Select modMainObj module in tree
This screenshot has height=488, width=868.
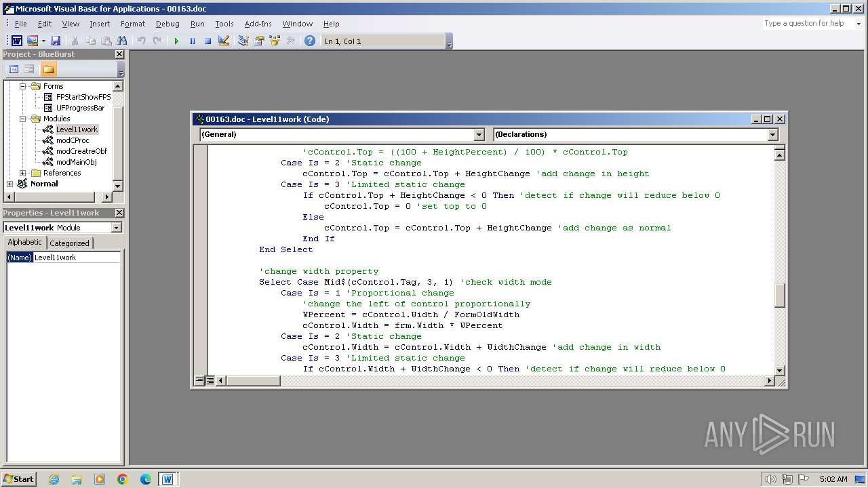tap(76, 162)
